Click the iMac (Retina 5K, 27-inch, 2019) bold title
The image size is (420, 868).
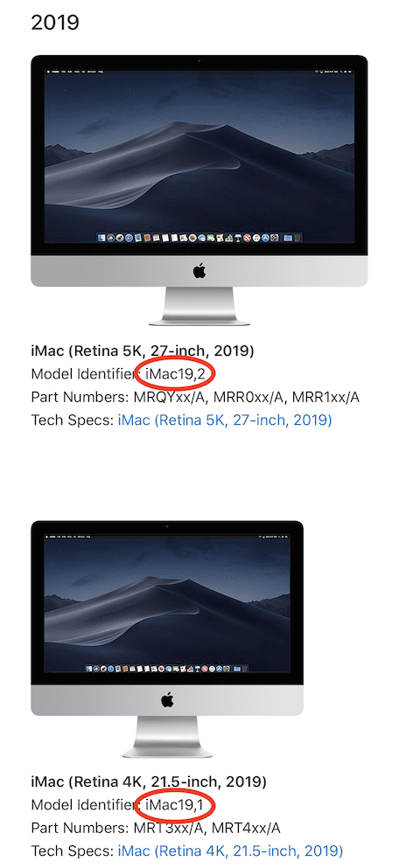click(x=143, y=351)
